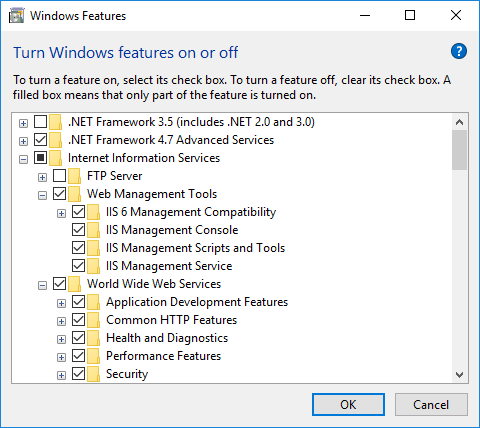480x428 pixels.
Task: Click the blue help question mark icon
Action: coord(459,51)
